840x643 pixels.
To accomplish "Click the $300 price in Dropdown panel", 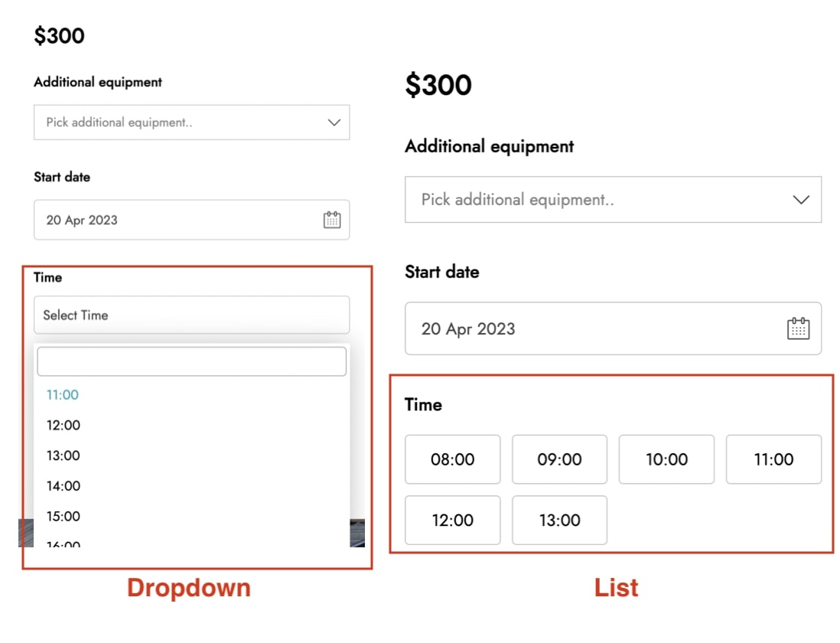I will point(59,36).
